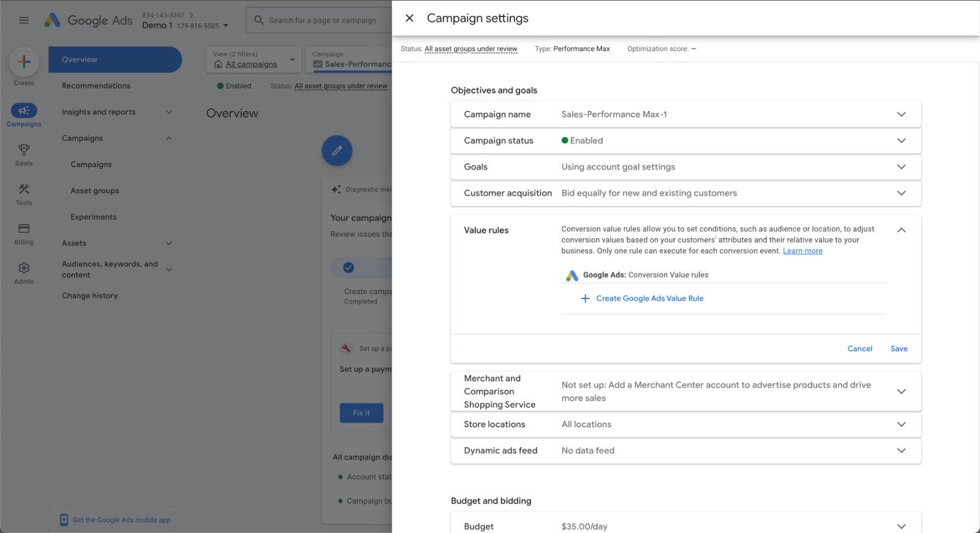Image resolution: width=980 pixels, height=533 pixels.
Task: Open the Learn more link
Action: click(802, 251)
